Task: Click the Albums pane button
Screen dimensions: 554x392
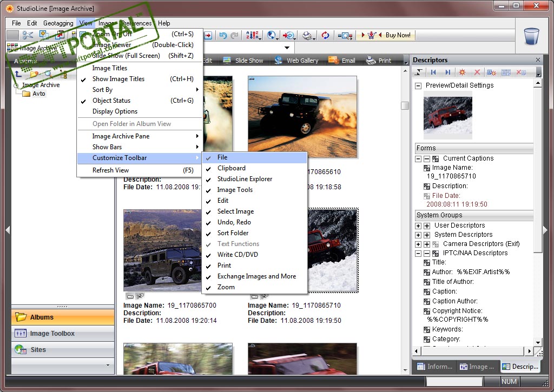Action: coord(63,317)
